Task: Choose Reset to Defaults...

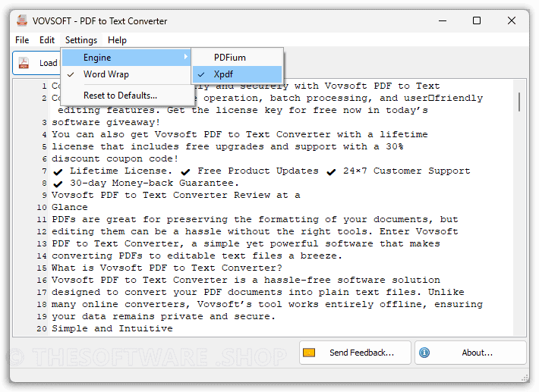Action: [x=126, y=96]
